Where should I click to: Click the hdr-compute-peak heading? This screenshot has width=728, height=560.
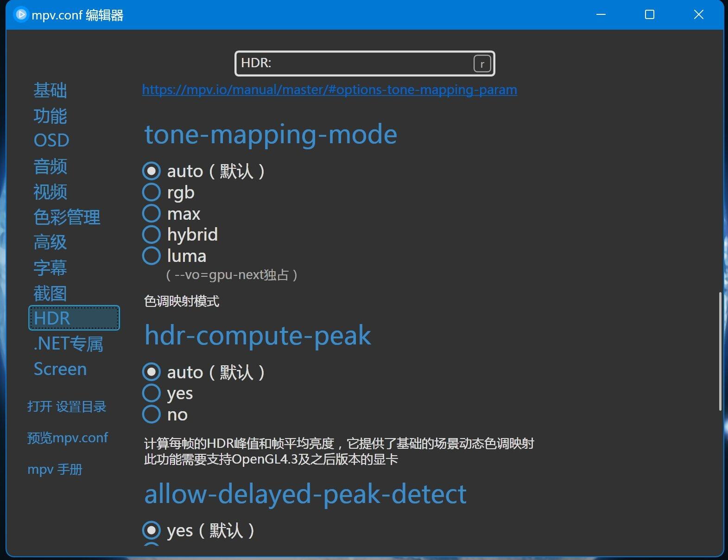coord(258,335)
